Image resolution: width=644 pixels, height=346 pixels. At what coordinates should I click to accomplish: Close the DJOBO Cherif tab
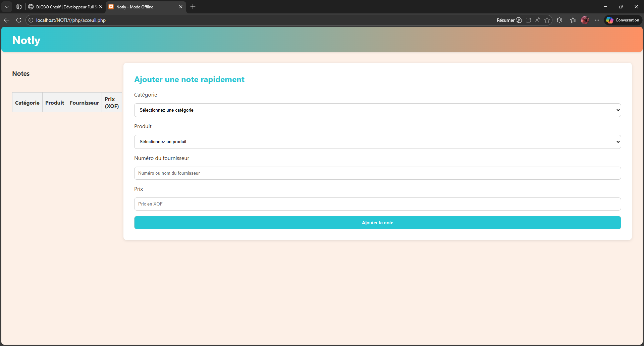click(100, 7)
